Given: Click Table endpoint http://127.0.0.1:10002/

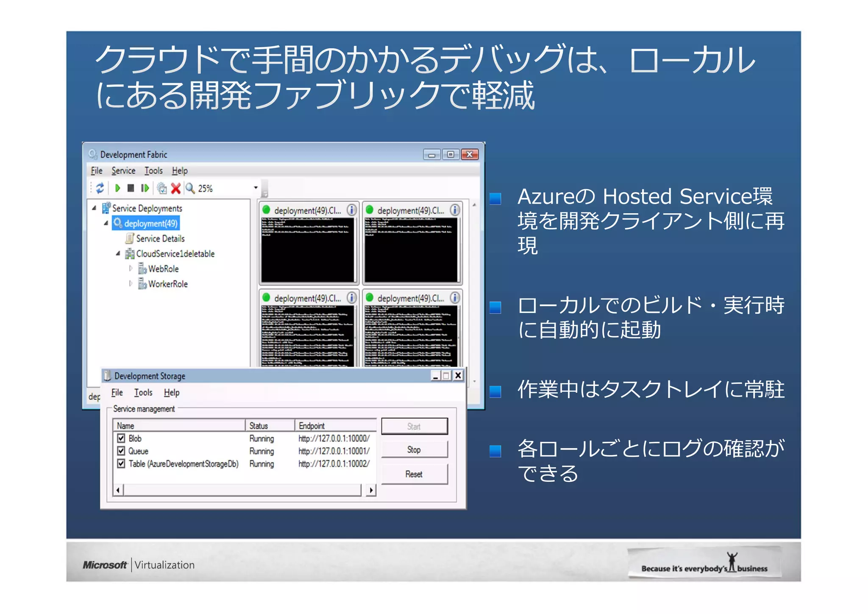Looking at the screenshot, I should (x=334, y=464).
